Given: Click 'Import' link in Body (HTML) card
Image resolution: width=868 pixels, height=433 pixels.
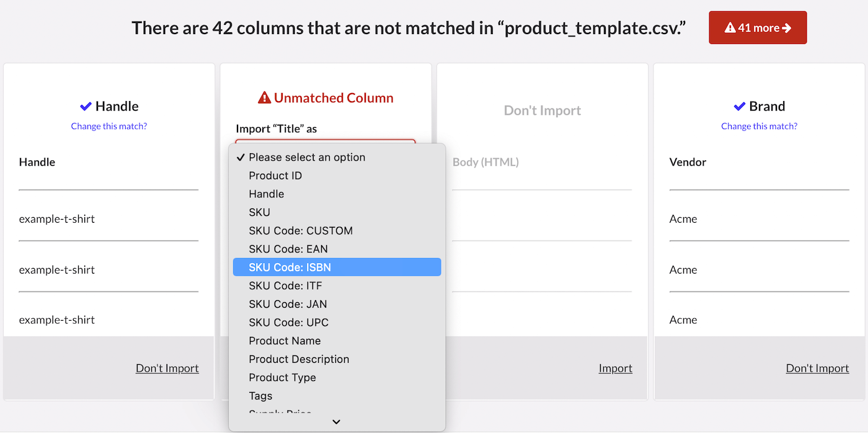Looking at the screenshot, I should coord(615,368).
